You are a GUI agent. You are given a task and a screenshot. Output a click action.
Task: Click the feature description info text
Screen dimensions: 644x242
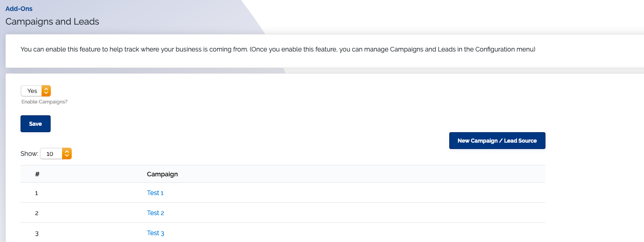[x=278, y=49]
